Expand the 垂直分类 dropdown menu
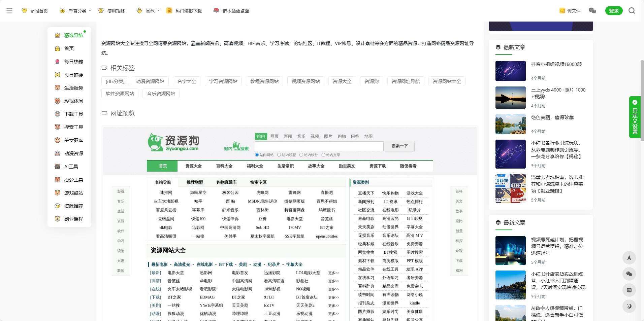Screen dimensions: 644x321 tap(75, 11)
